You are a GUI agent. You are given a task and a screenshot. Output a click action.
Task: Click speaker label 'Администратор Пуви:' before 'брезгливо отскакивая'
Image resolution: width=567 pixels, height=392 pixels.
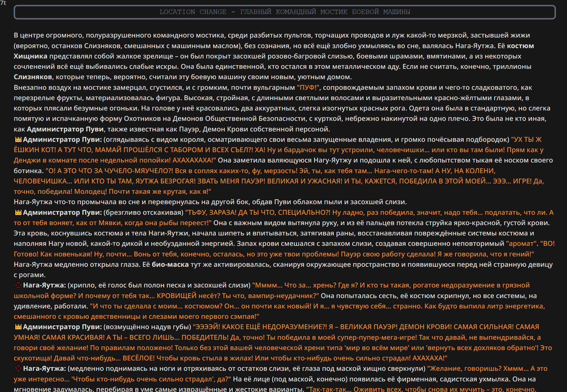point(62,212)
